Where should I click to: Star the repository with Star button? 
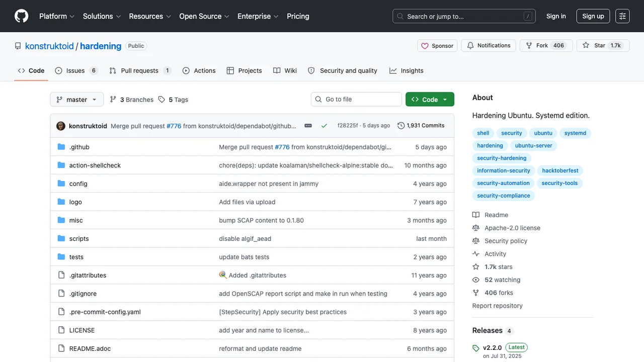(x=602, y=46)
